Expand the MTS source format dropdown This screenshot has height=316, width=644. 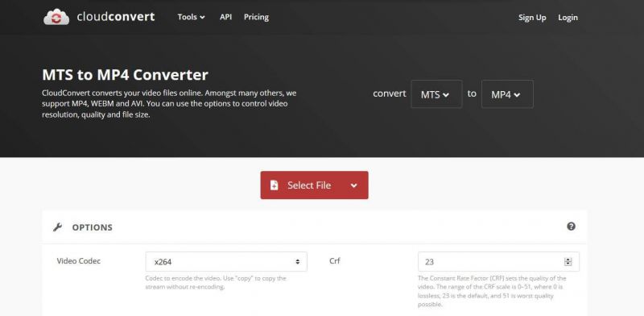(436, 94)
